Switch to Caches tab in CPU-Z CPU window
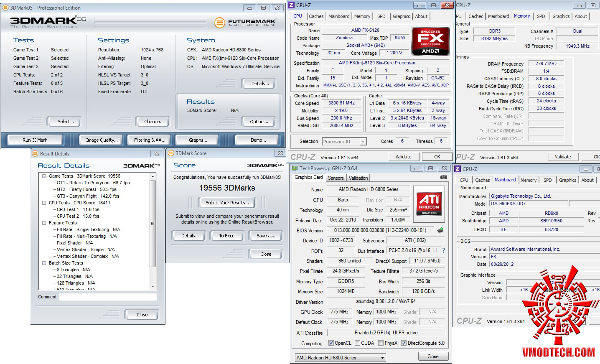 [x=316, y=16]
